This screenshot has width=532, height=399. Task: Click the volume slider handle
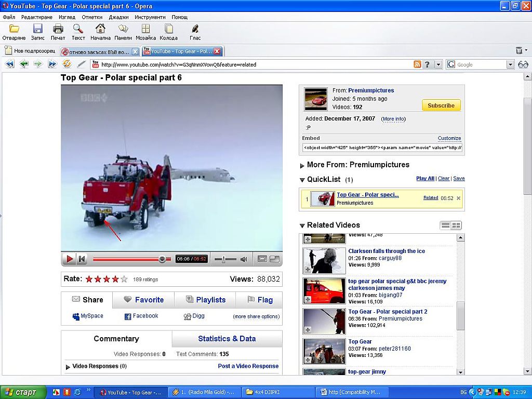223,259
